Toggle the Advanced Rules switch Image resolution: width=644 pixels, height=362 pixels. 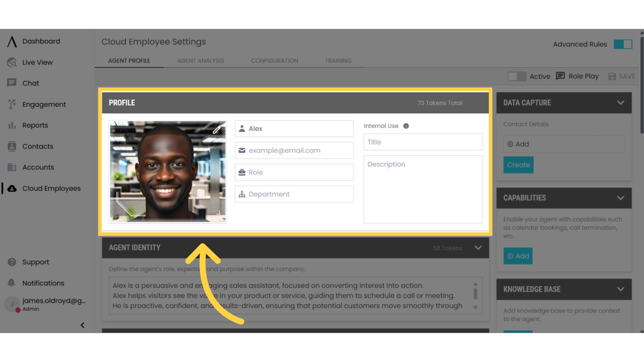[623, 44]
